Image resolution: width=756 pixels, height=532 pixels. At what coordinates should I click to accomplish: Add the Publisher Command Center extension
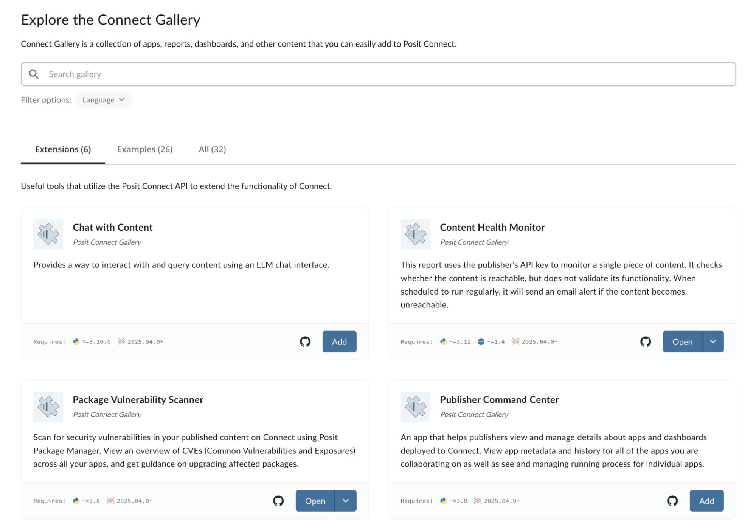[706, 501]
